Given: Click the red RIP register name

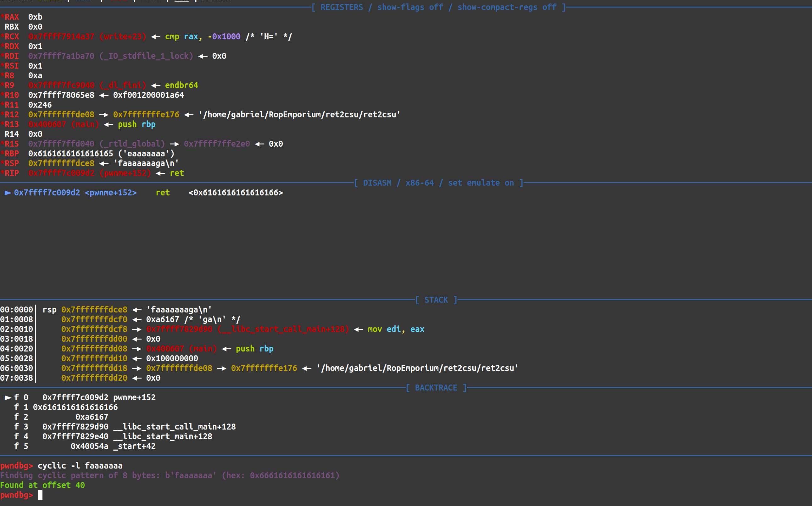Looking at the screenshot, I should pos(11,173).
